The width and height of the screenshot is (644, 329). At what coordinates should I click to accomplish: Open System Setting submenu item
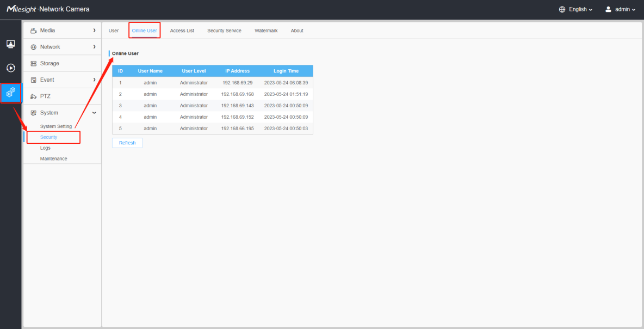coord(56,126)
